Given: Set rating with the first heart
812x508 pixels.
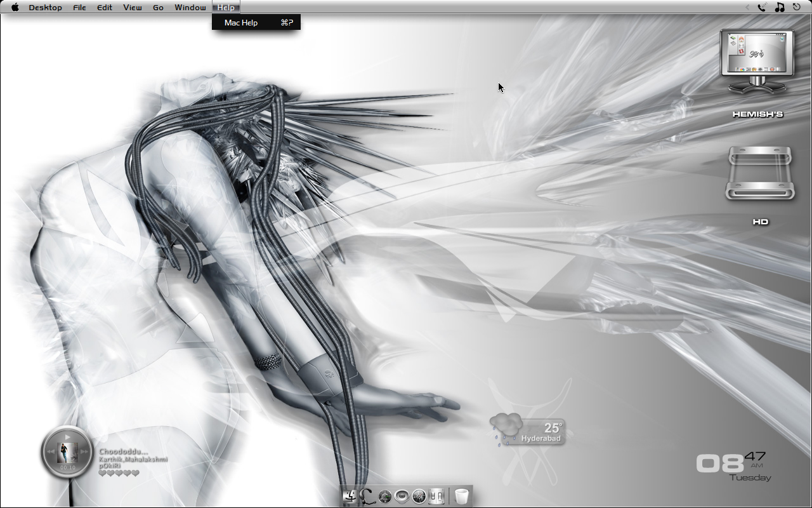Looking at the screenshot, I should pyautogui.click(x=103, y=473).
